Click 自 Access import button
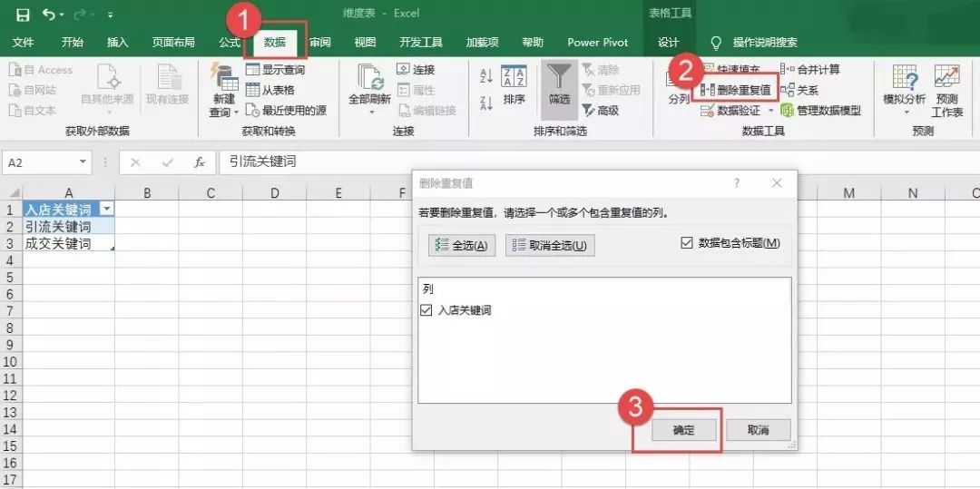The height and width of the screenshot is (489, 980). point(41,70)
